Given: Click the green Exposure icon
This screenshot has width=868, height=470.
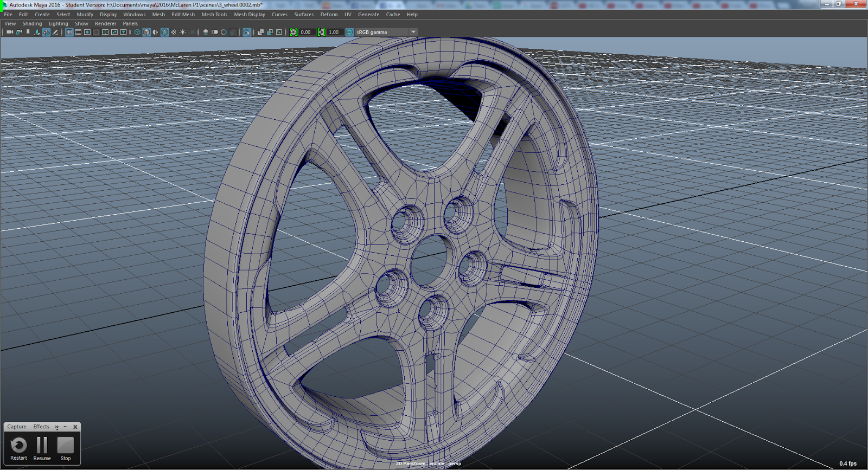Looking at the screenshot, I should point(293,32).
